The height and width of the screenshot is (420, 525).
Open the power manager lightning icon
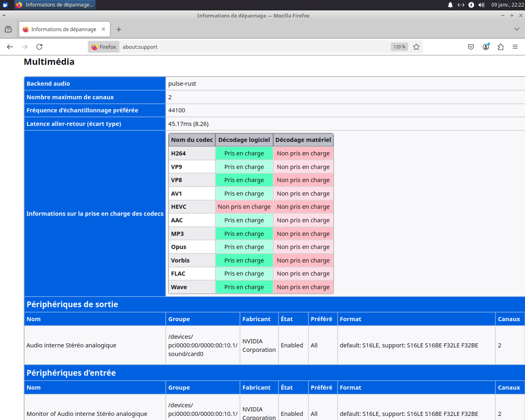tap(471, 5)
